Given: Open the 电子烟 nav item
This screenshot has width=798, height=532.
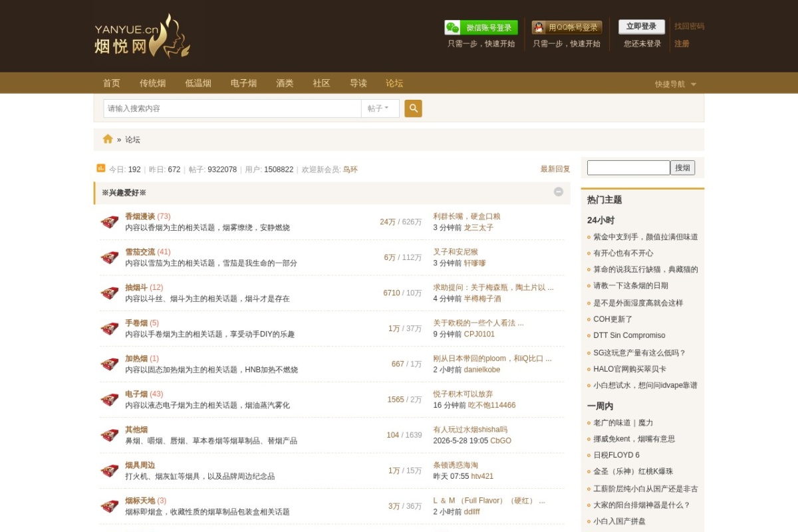Looking at the screenshot, I should tap(244, 83).
